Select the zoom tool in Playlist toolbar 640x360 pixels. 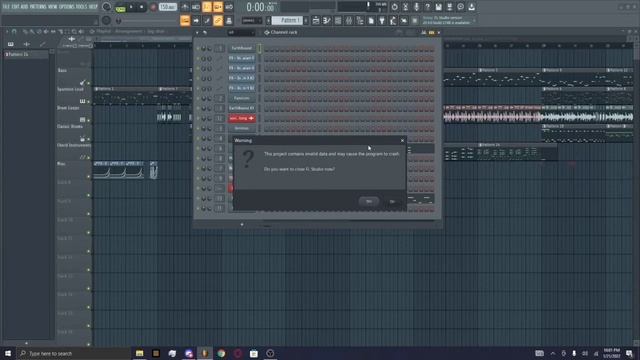tap(74, 31)
